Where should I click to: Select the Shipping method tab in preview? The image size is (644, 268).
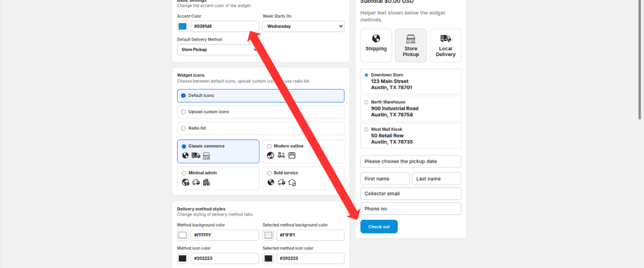(376, 45)
